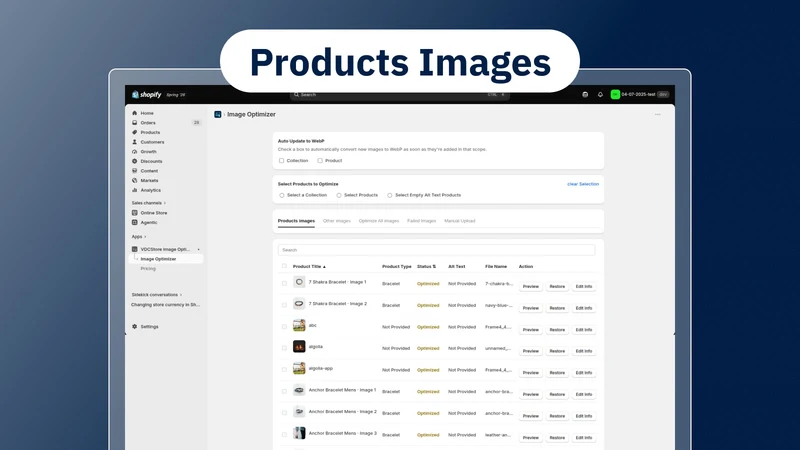
Task: Click the top Shopify search bar
Action: point(399,94)
